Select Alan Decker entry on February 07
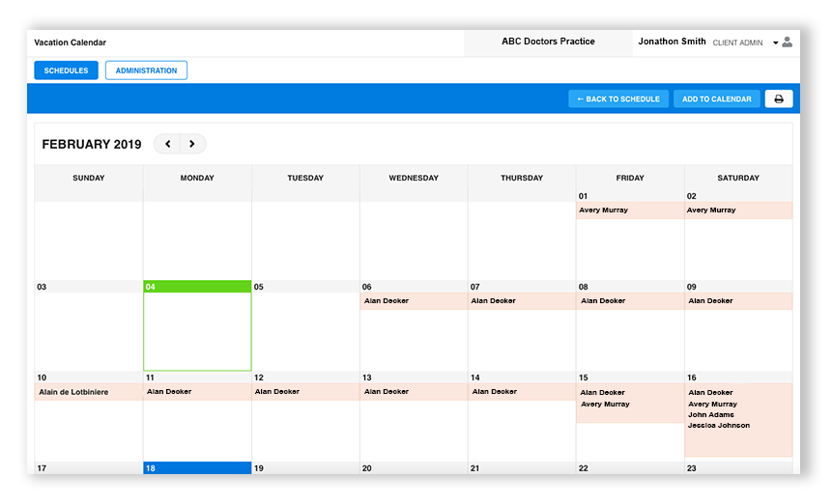This screenshot has height=504, width=832. [522, 301]
